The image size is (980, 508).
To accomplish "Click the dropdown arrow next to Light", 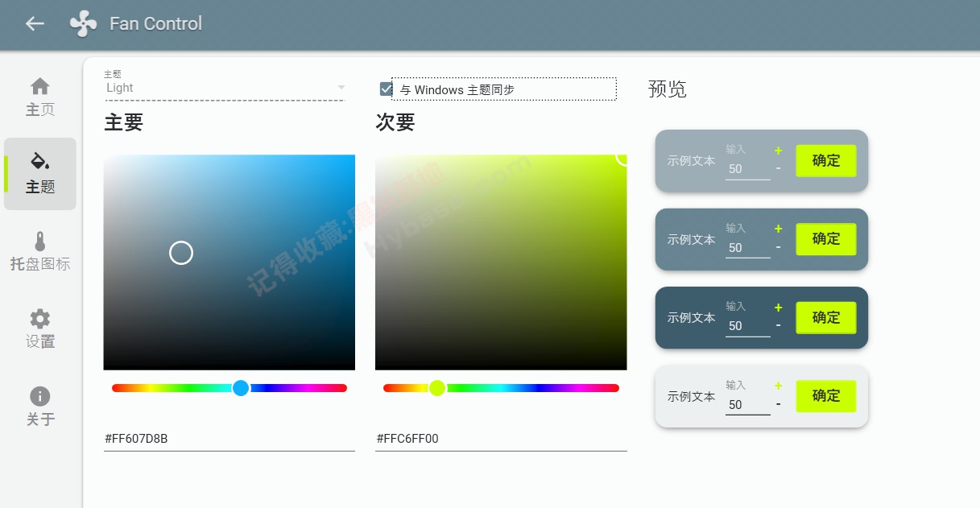I will (341, 88).
